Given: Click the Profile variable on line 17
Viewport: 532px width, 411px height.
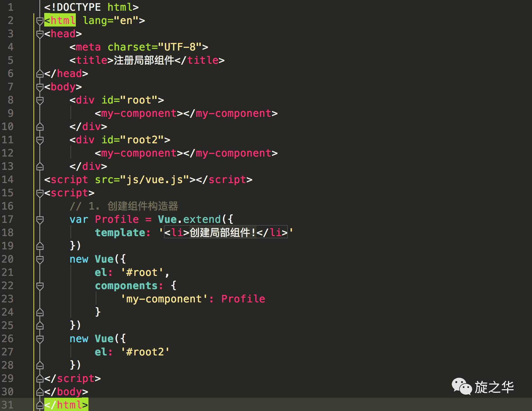Looking at the screenshot, I should tap(117, 219).
